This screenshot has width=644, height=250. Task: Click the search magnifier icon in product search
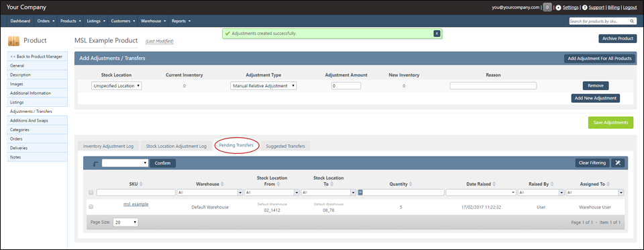point(632,21)
